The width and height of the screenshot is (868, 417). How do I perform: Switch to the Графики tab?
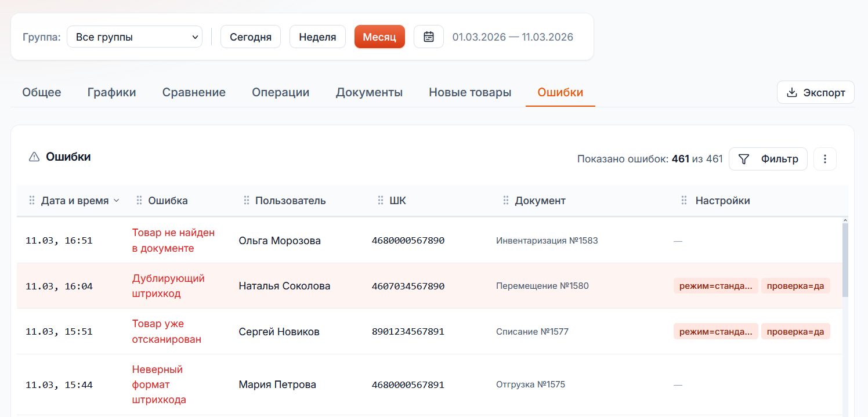tap(112, 92)
